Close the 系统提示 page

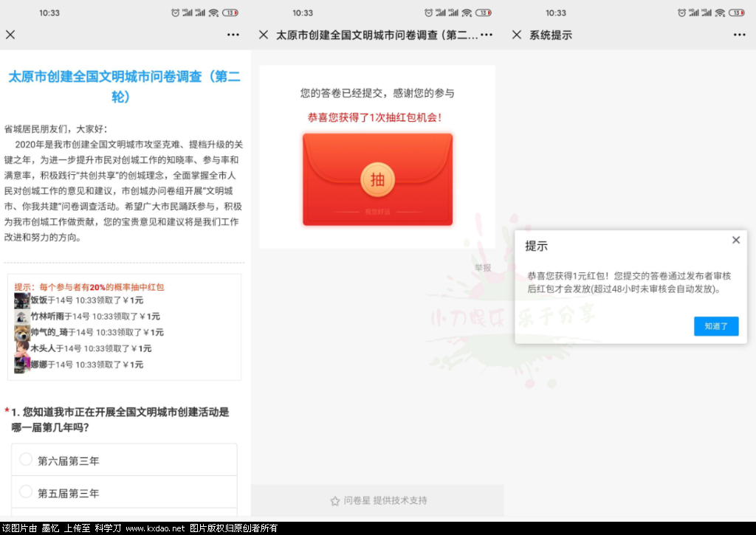tap(517, 35)
